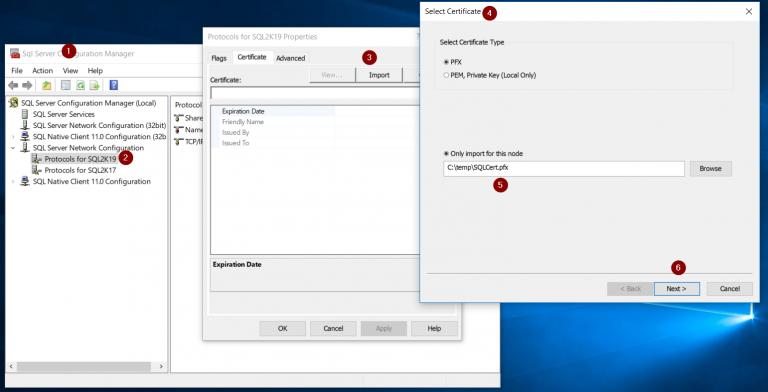
Task: Switch to the Advanced tab
Action: [x=290, y=58]
